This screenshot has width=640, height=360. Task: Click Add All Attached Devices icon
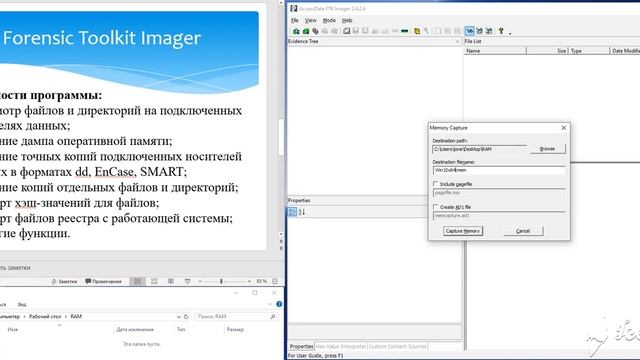[x=306, y=31]
